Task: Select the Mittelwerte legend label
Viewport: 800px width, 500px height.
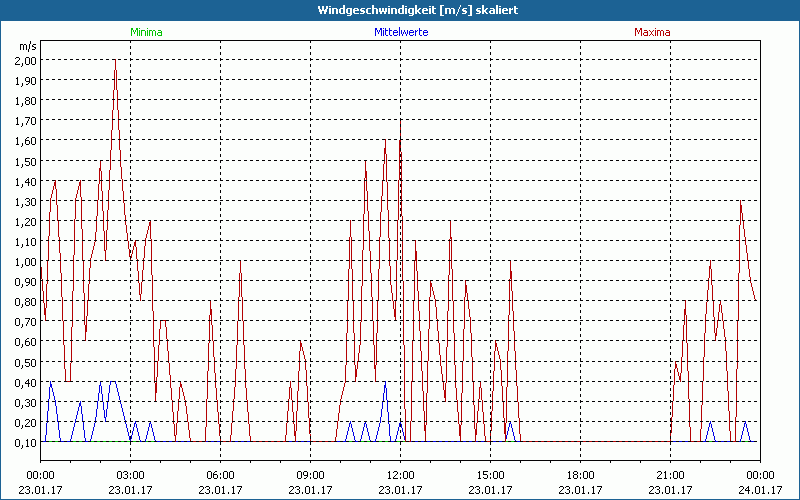Action: tap(400, 32)
